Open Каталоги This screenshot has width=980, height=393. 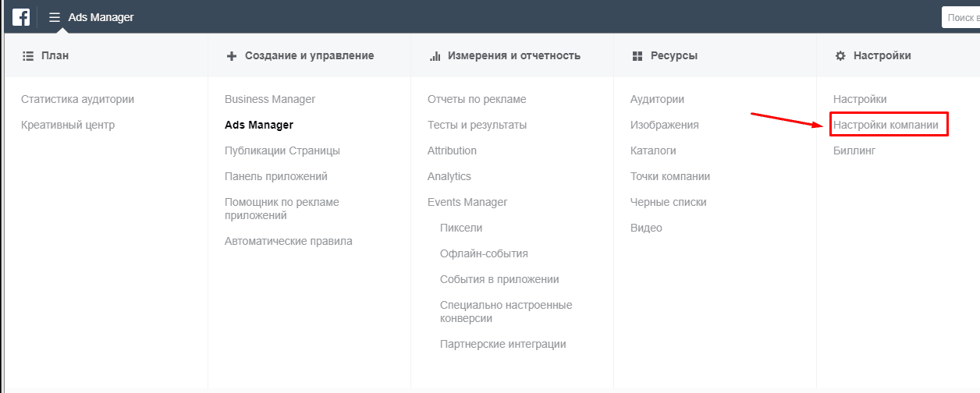coord(653,150)
